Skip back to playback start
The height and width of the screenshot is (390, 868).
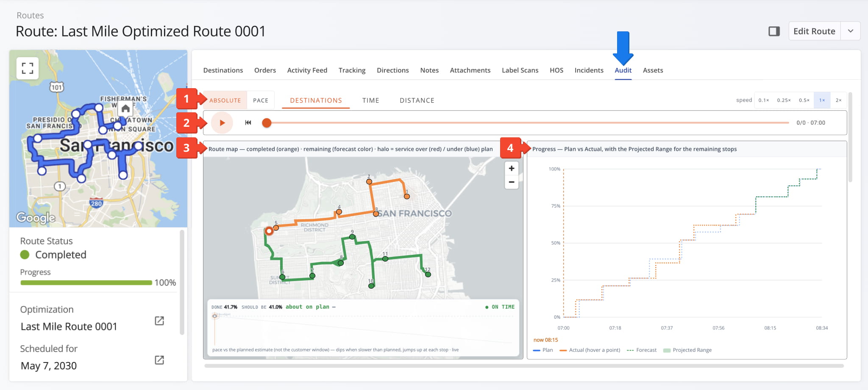(x=248, y=123)
